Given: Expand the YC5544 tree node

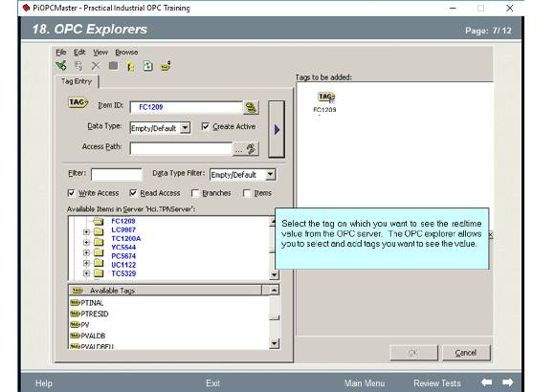Looking at the screenshot, I should click(x=86, y=252).
